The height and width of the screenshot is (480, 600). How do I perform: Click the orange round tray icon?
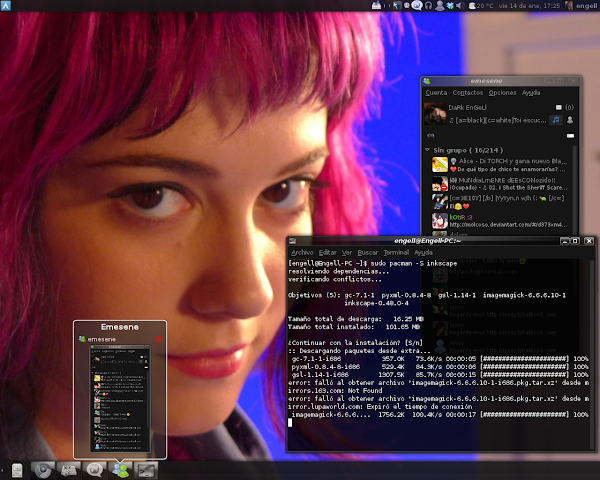point(407,5)
